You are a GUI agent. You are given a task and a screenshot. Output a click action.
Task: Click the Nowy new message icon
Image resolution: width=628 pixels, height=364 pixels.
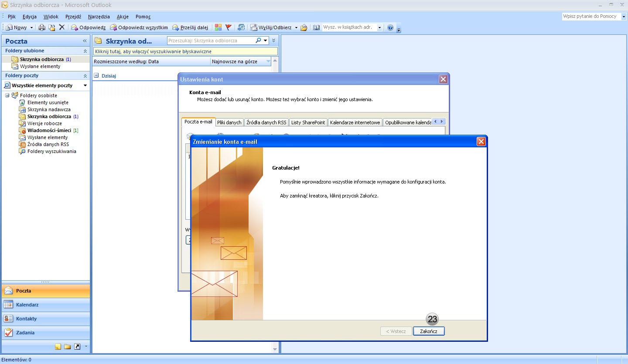pos(9,27)
